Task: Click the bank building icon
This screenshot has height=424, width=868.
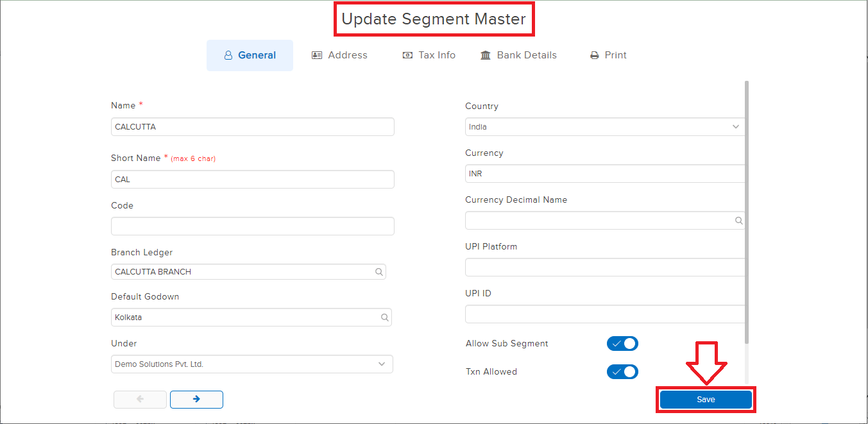Action: tap(486, 56)
